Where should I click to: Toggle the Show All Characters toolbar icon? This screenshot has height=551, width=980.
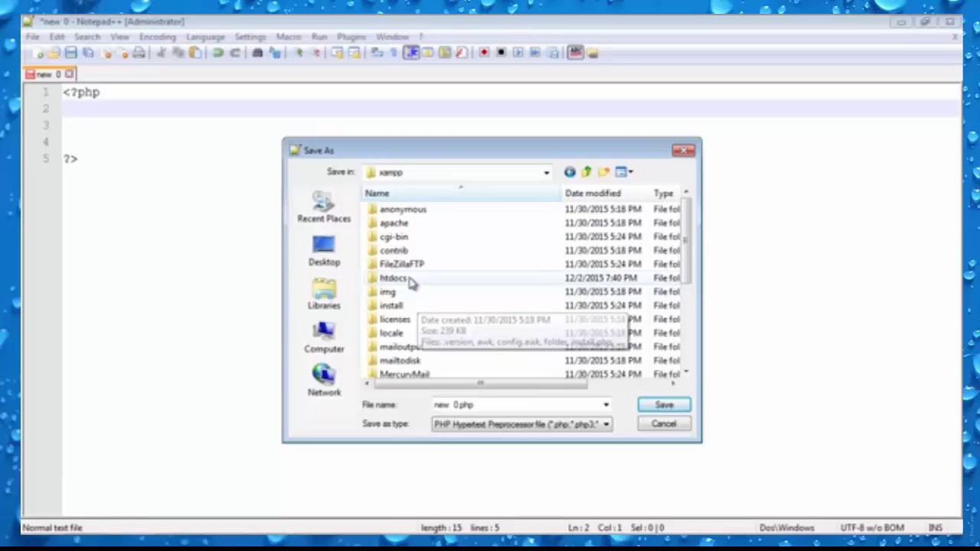tap(394, 53)
